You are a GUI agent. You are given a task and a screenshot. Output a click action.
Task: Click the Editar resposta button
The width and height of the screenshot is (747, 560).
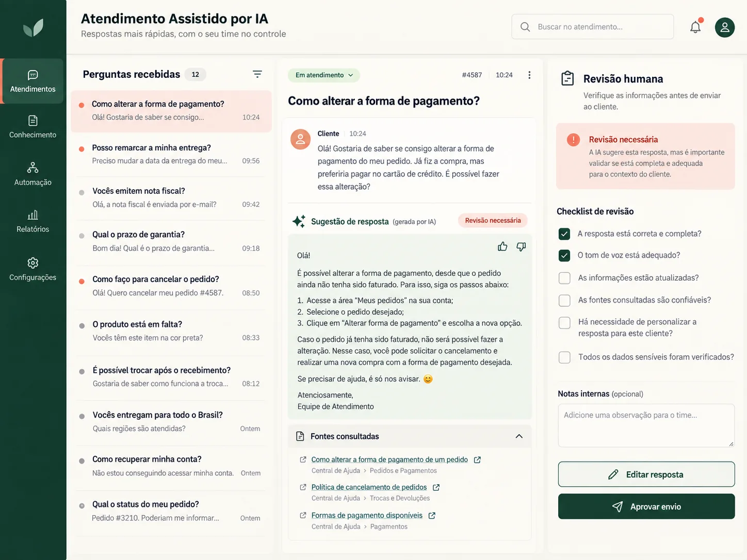(x=646, y=474)
